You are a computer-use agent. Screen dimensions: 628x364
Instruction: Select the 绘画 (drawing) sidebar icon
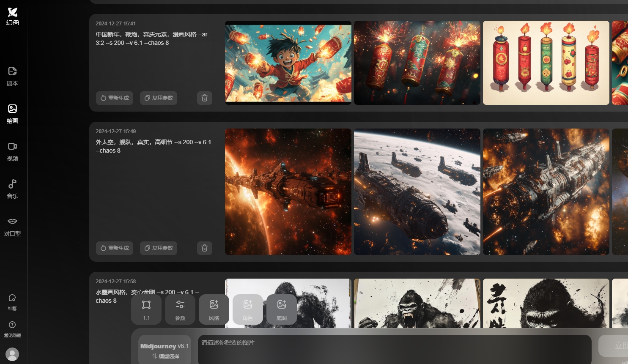(x=12, y=114)
